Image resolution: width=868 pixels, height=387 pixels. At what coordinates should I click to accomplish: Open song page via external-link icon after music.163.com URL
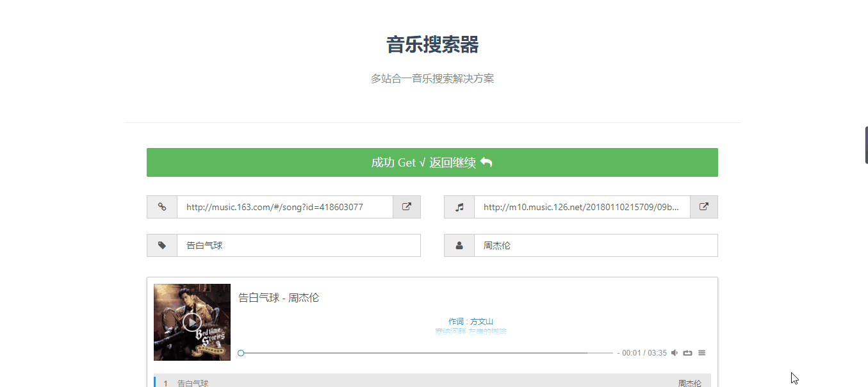tap(406, 207)
